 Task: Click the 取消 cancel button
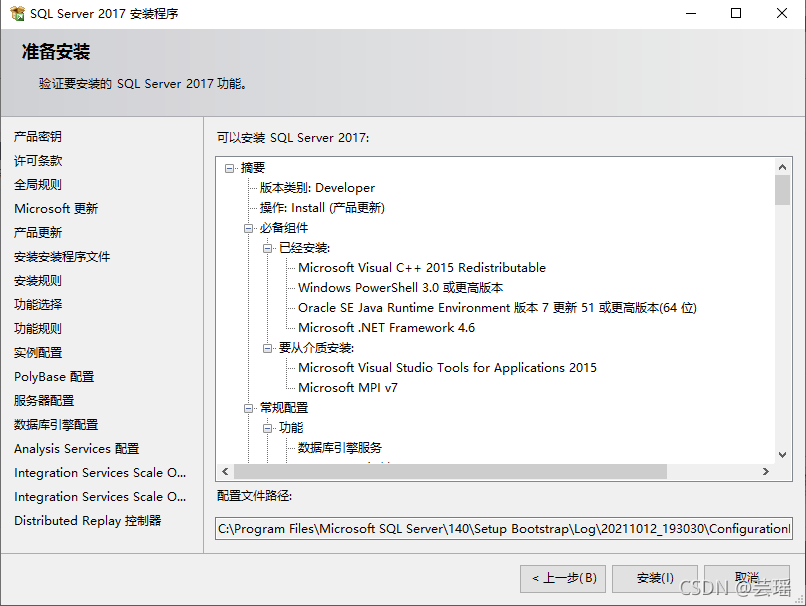coord(747,579)
